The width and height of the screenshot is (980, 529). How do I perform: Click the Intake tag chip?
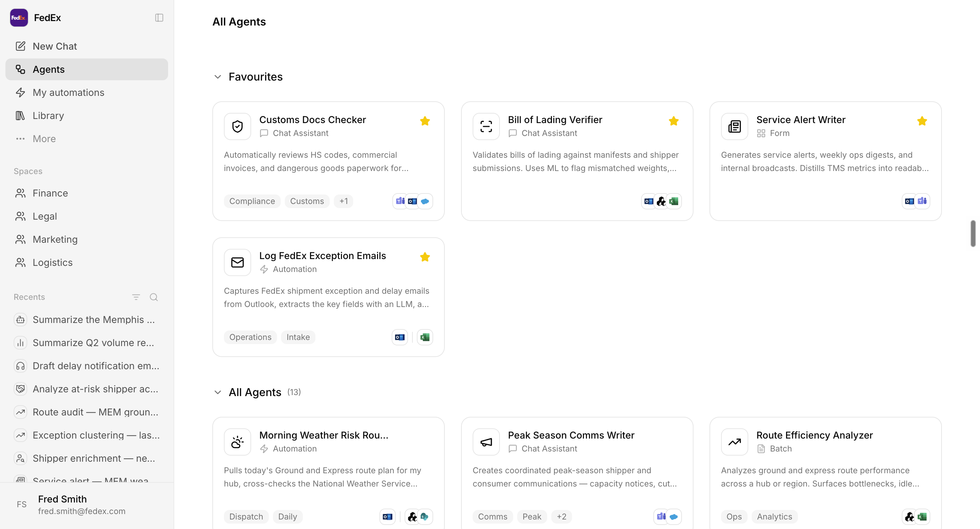coord(298,338)
